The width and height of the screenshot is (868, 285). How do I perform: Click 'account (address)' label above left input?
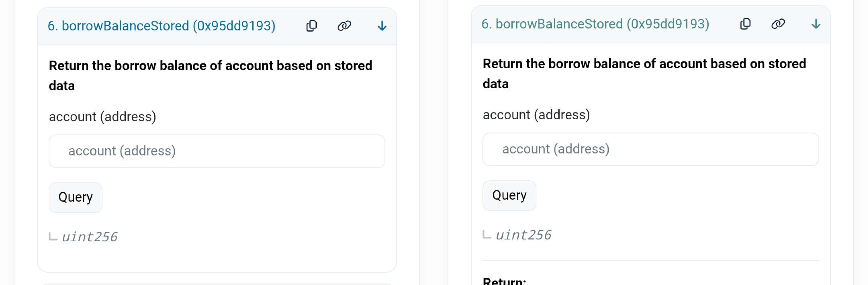[102, 117]
